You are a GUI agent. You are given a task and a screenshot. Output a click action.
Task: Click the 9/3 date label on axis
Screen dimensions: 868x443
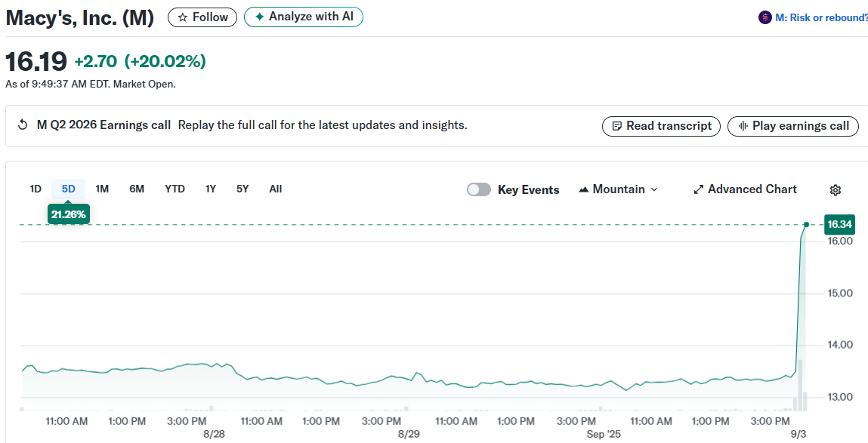798,434
